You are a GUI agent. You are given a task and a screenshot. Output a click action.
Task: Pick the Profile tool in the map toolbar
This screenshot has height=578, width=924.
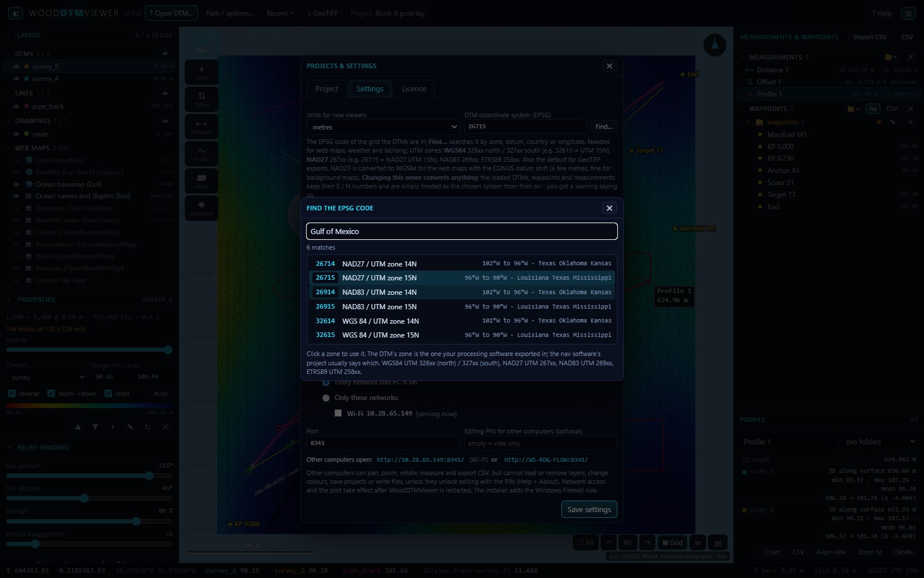202,154
